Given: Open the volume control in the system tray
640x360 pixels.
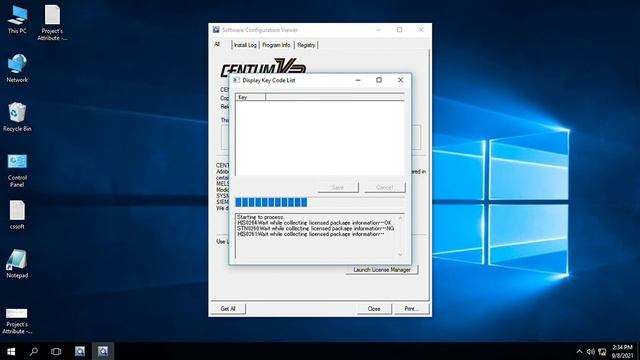Looking at the screenshot, I should click(x=590, y=351).
